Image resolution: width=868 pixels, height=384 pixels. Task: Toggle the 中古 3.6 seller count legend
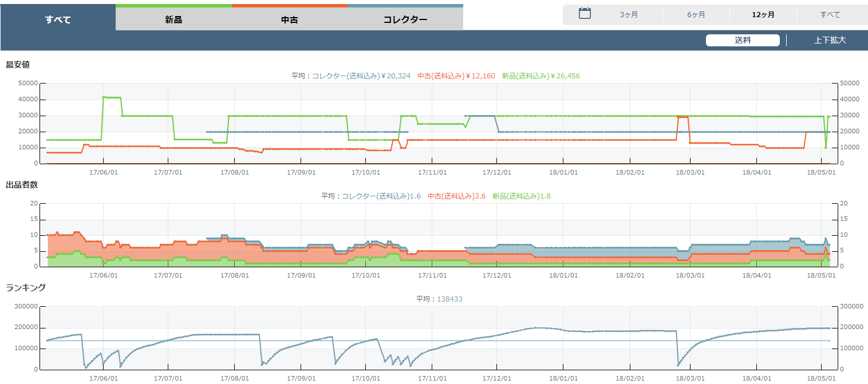click(x=456, y=196)
